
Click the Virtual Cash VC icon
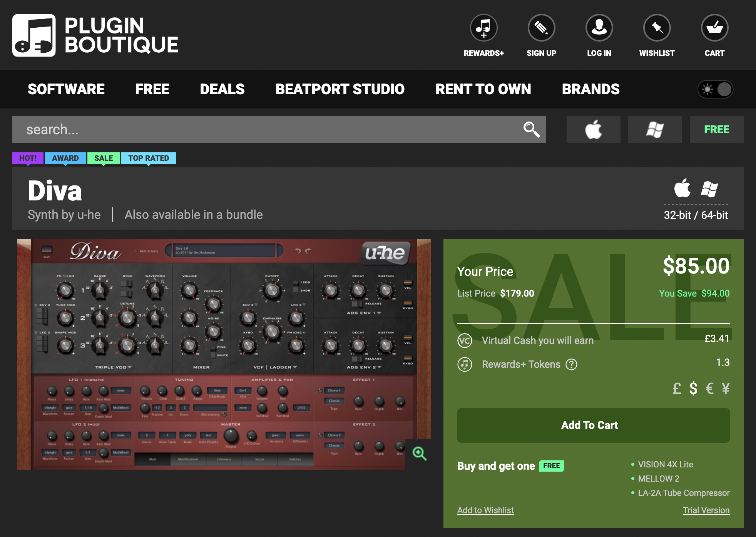(465, 341)
